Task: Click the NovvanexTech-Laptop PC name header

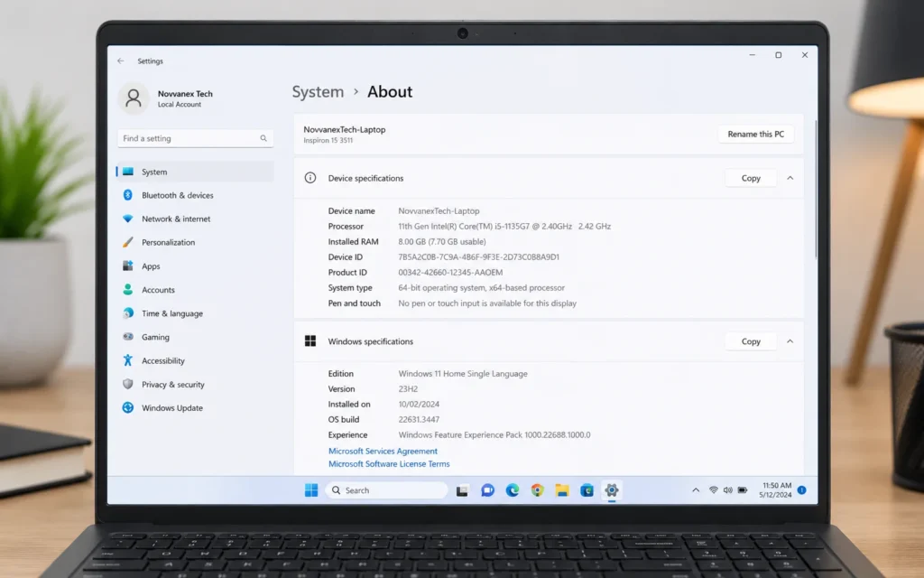Action: tap(344, 129)
